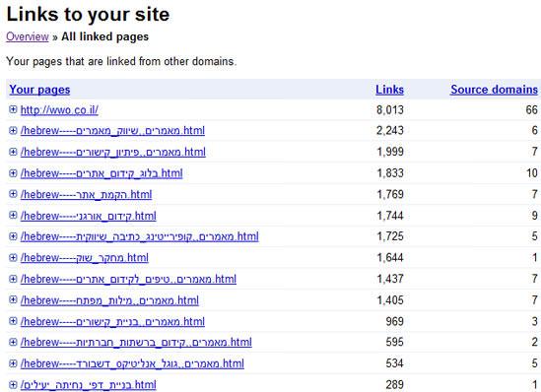Open the /hebrew page link with 1,437 links
This screenshot has height=392, width=541.
128,279
